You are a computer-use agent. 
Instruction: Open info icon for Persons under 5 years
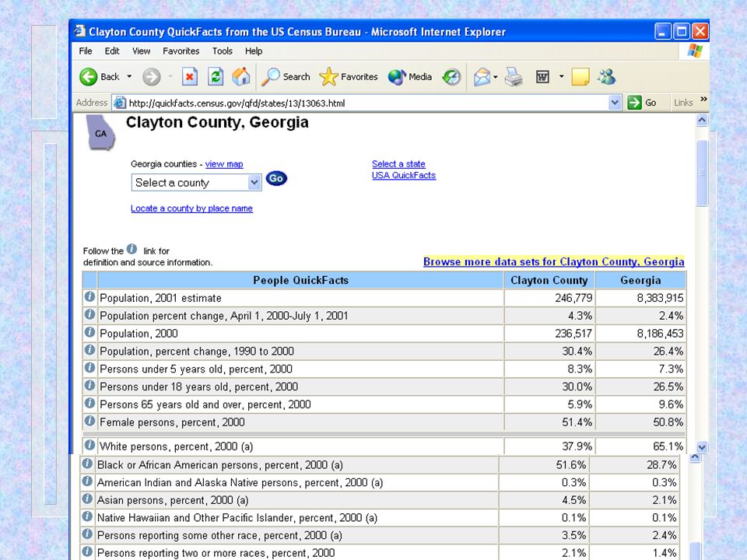89,368
